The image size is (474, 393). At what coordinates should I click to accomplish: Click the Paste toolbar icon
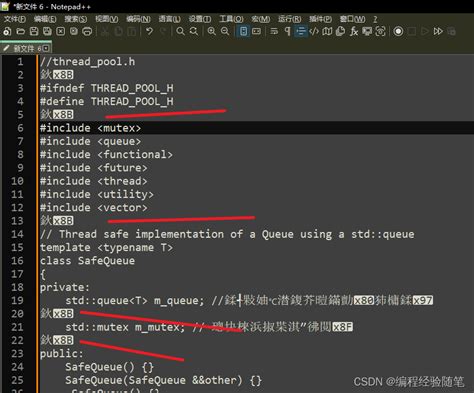[132, 31]
